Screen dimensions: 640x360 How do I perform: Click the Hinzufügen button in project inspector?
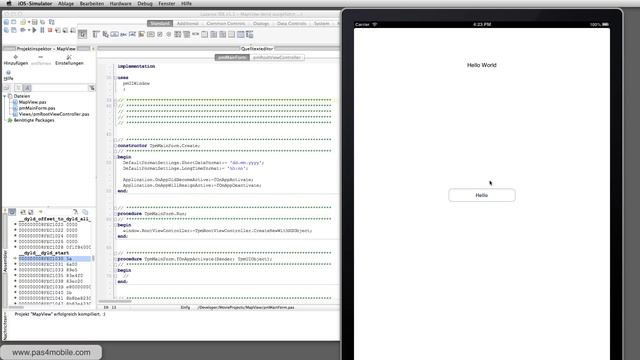(16, 60)
